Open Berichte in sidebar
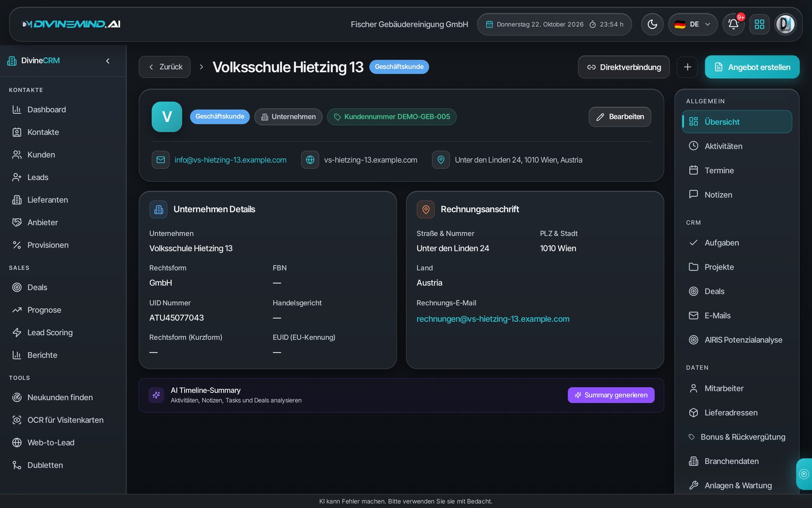The image size is (812, 508). tap(63, 355)
